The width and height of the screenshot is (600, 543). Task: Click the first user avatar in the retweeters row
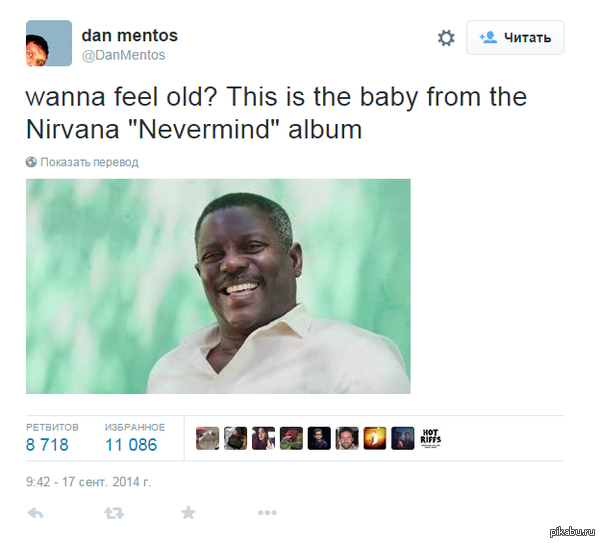click(207, 438)
